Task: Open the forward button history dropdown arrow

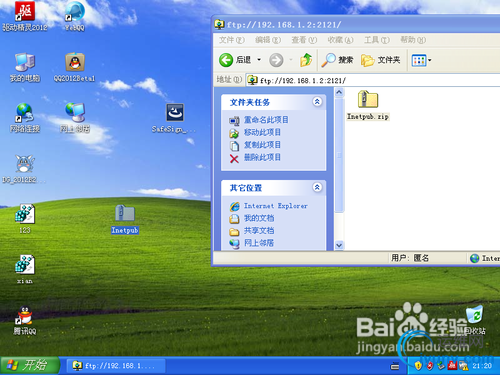Action: coord(291,60)
